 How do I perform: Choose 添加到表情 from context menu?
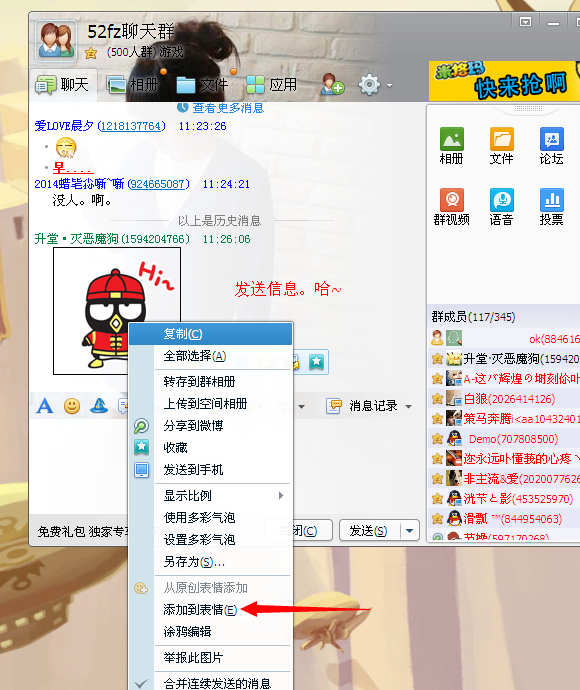[x=200, y=609]
